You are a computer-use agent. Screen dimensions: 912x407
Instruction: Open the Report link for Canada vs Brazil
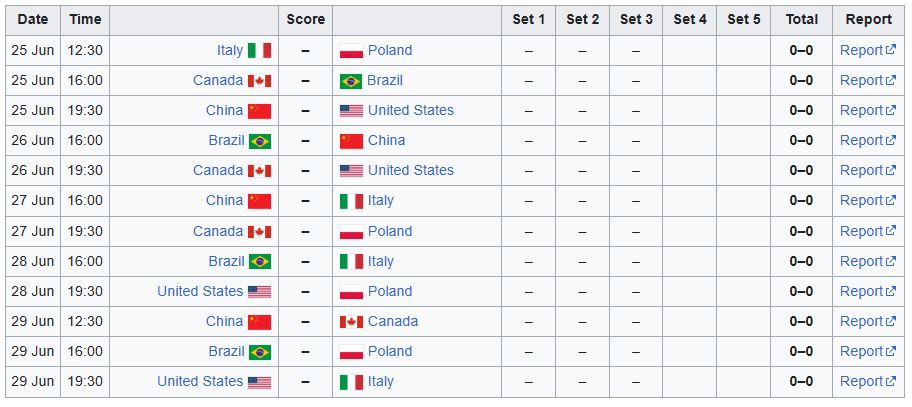click(x=868, y=81)
